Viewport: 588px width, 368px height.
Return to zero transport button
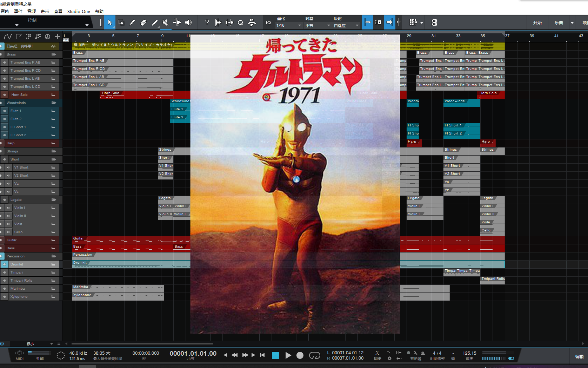click(x=262, y=355)
